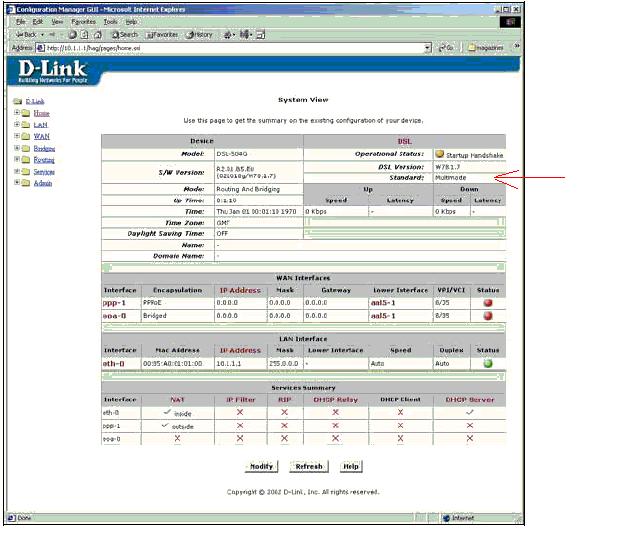Screen dimensions: 641x533
Task: Click the Home folder icon in tree
Action: tap(26, 113)
